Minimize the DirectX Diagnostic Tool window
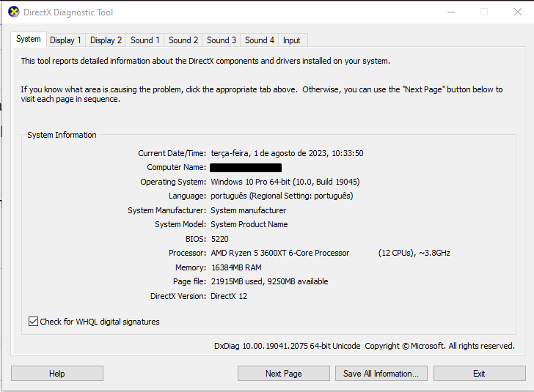 (x=451, y=12)
